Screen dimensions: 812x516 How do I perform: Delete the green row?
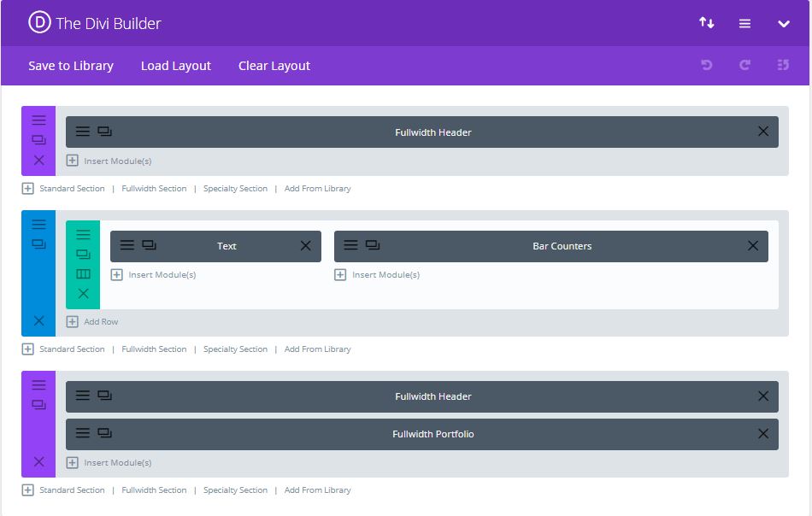[83, 293]
